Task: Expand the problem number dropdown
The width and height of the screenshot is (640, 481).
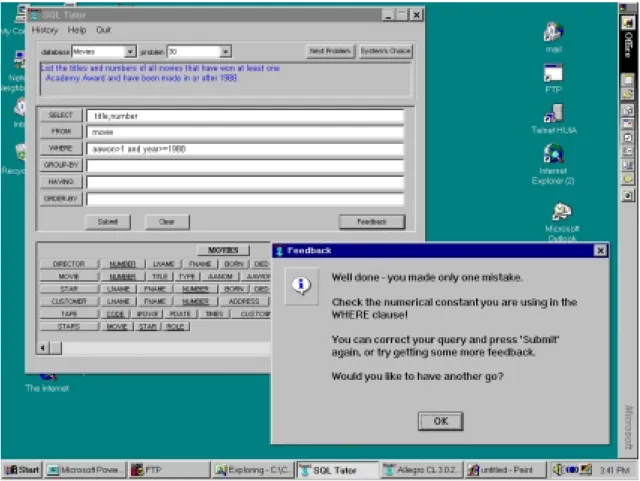Action: [225, 52]
